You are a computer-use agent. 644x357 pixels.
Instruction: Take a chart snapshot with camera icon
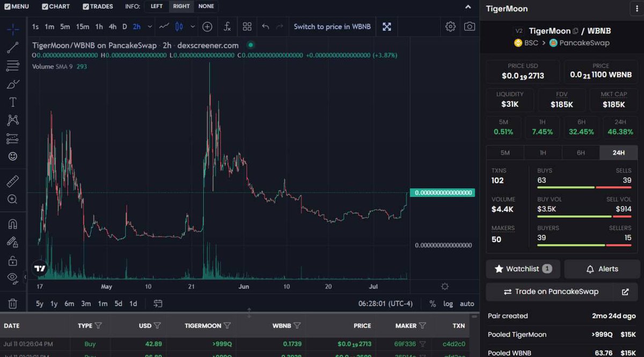click(470, 27)
